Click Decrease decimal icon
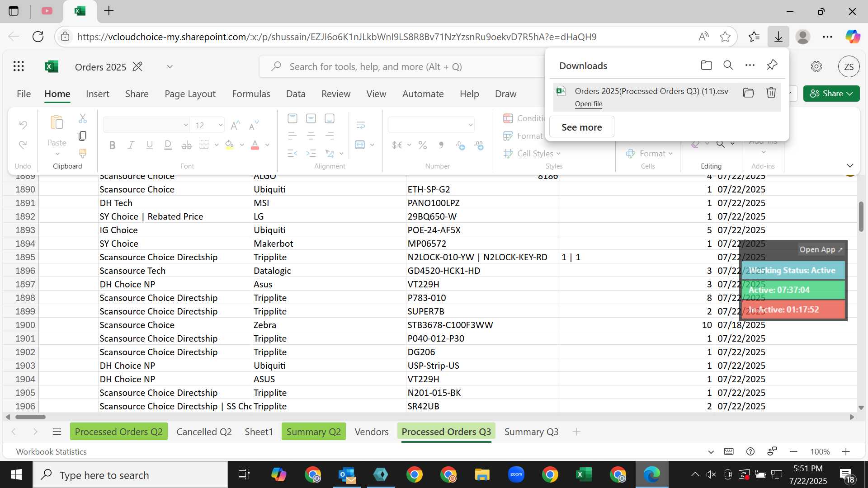The width and height of the screenshot is (868, 488). coord(479,145)
